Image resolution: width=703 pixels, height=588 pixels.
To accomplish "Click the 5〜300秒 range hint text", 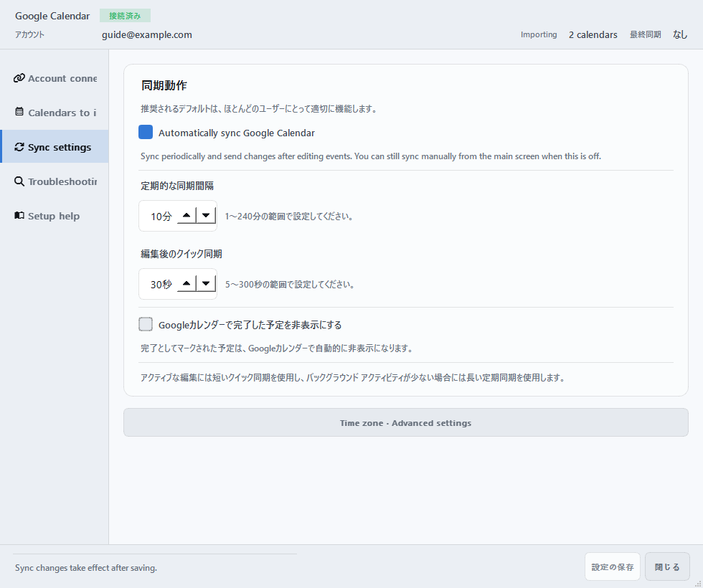I will click(290, 284).
